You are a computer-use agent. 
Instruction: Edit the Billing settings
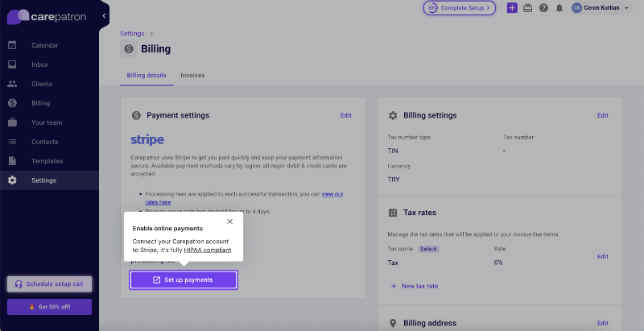(x=602, y=115)
